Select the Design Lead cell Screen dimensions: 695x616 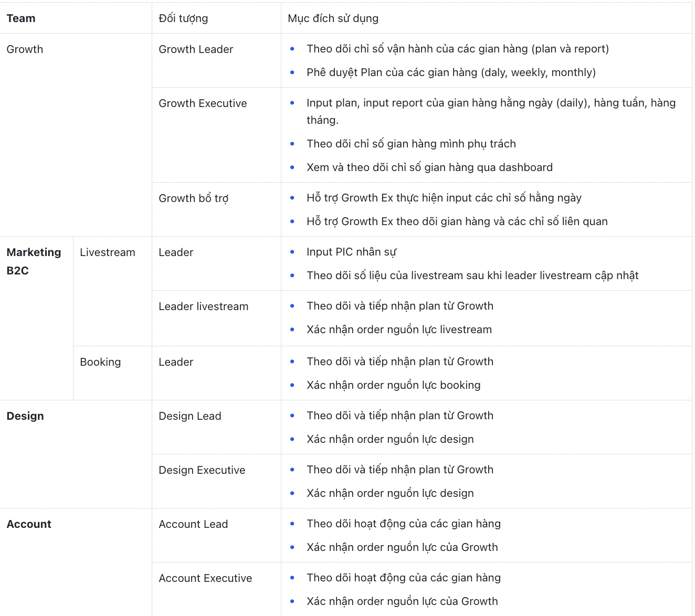click(189, 416)
